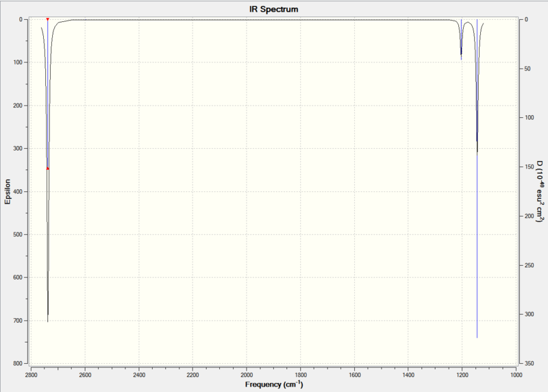Click the spectrum curve minimum near Epsilon 700
The width and height of the screenshot is (548, 392).
coord(48,321)
